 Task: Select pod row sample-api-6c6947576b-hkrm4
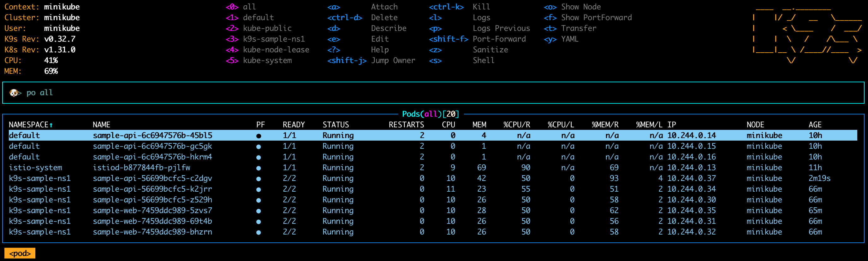point(433,157)
